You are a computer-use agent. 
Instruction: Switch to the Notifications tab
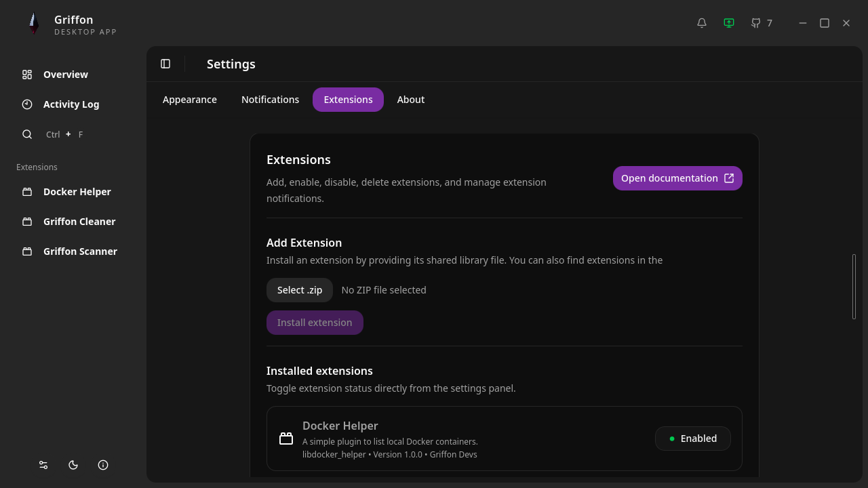coord(270,100)
